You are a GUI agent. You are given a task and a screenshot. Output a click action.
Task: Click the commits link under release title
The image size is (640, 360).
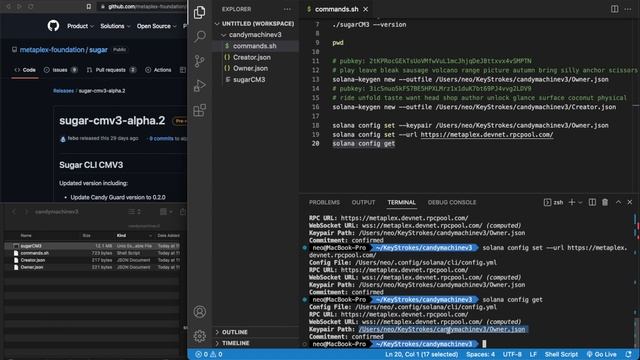(x=161, y=138)
